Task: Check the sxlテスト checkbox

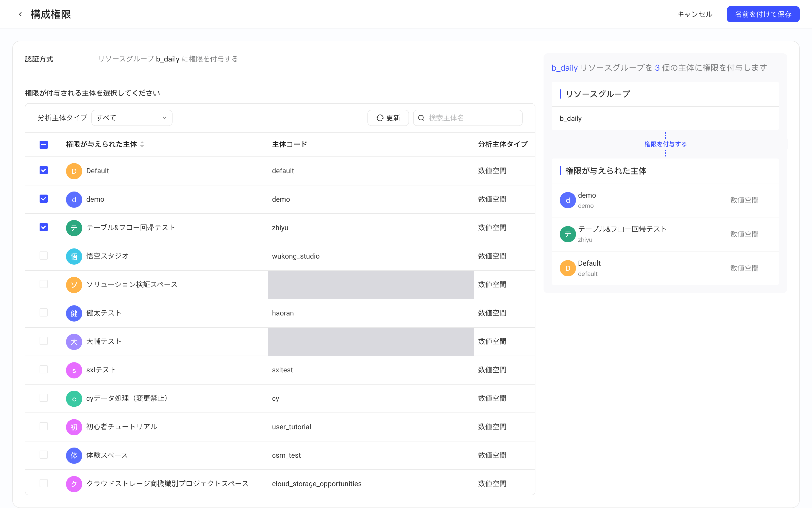Action: coord(44,369)
